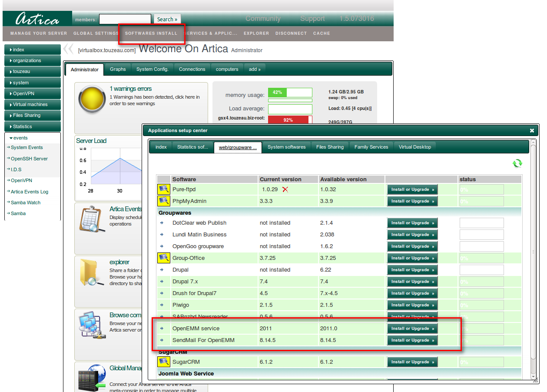Click the arrow icon beside Piwigo

coord(162,305)
